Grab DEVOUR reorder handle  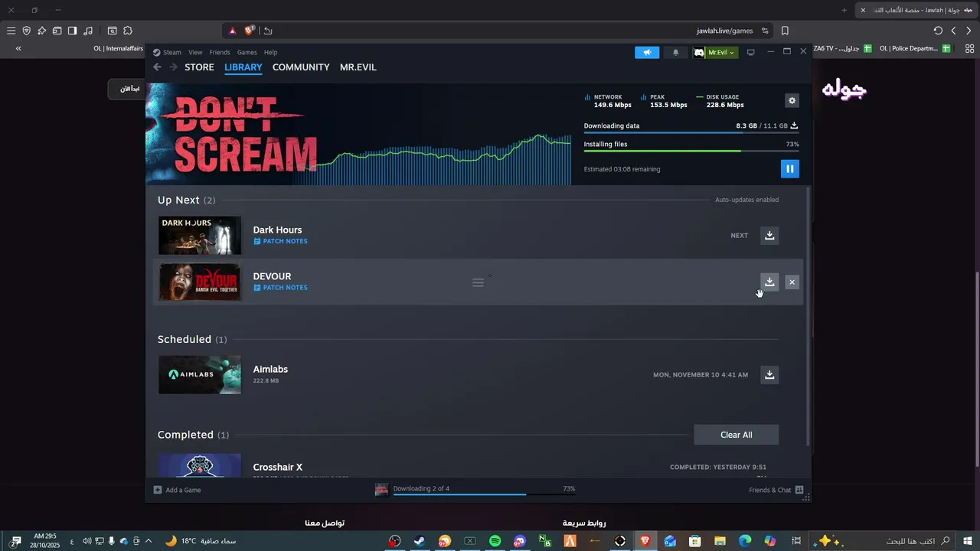tap(478, 282)
